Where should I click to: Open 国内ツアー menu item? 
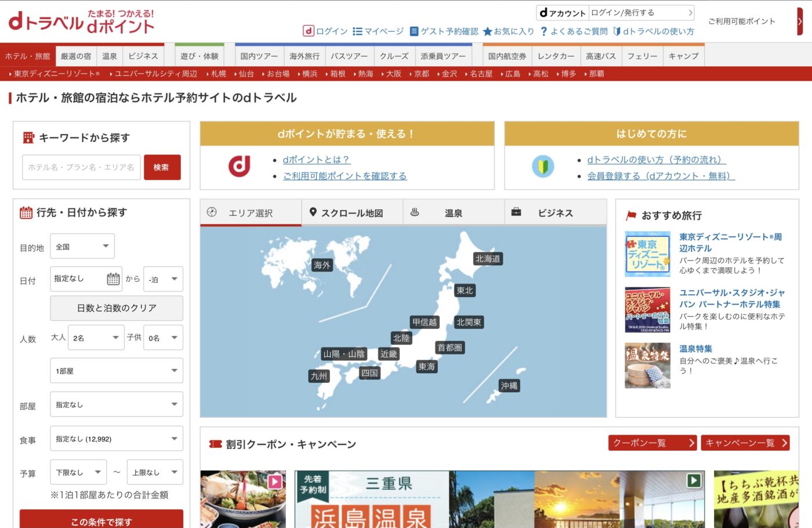click(259, 56)
